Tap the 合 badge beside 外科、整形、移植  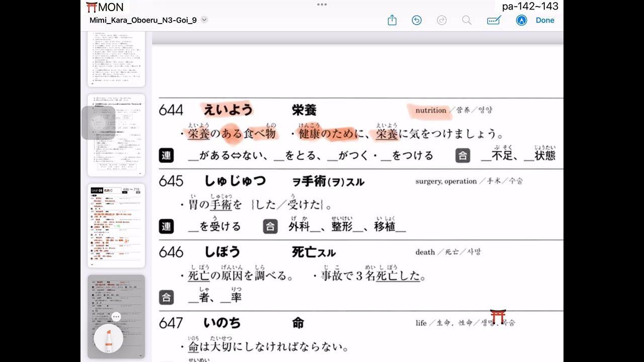pyautogui.click(x=270, y=226)
